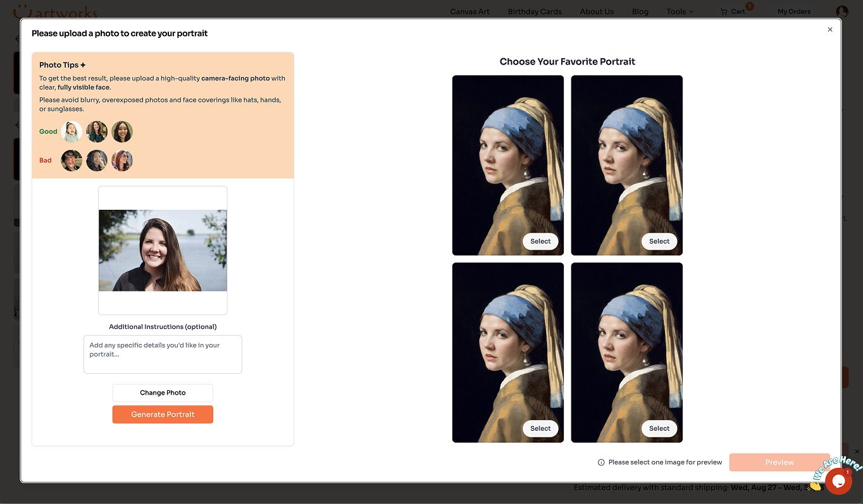This screenshot has height=504, width=863.
Task: Click 'Please select one image for preview' text
Action: [x=665, y=462]
